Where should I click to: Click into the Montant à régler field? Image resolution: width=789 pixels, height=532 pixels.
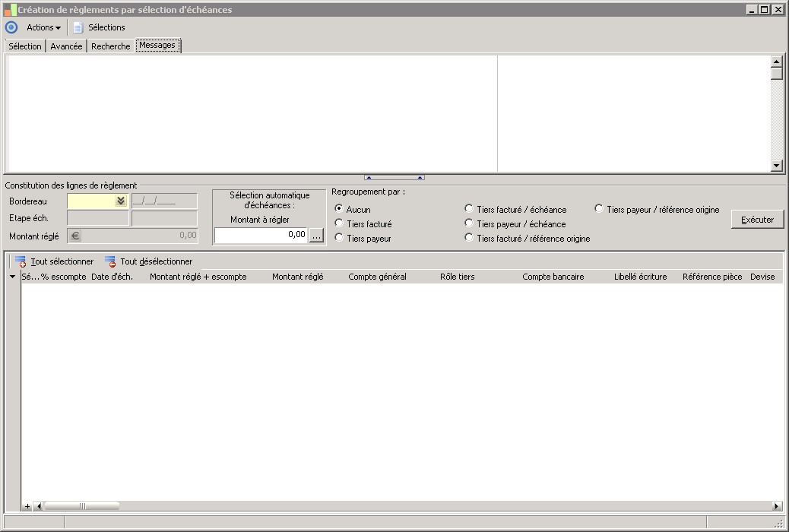[261, 235]
